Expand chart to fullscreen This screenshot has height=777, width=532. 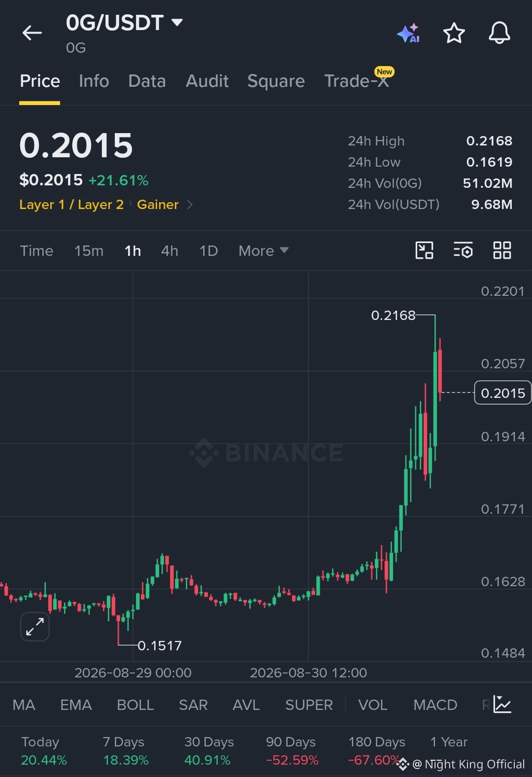click(35, 627)
